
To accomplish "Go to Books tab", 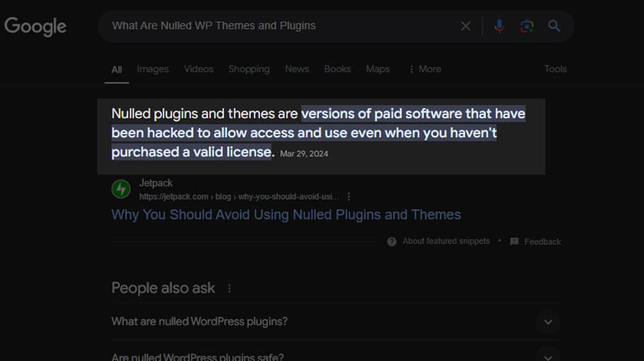I will click(x=337, y=69).
